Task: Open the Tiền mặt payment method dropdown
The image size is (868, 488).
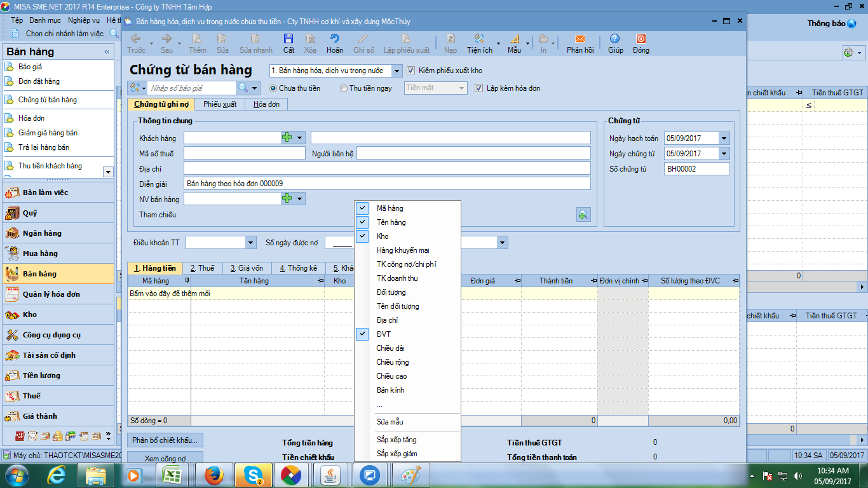Action: coord(462,88)
